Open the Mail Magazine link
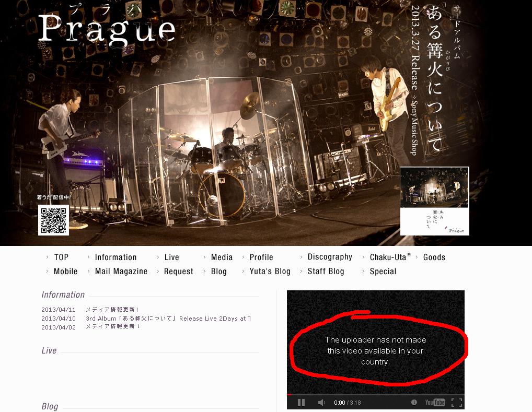Image resolution: width=532 pixels, height=412 pixels. pos(121,272)
